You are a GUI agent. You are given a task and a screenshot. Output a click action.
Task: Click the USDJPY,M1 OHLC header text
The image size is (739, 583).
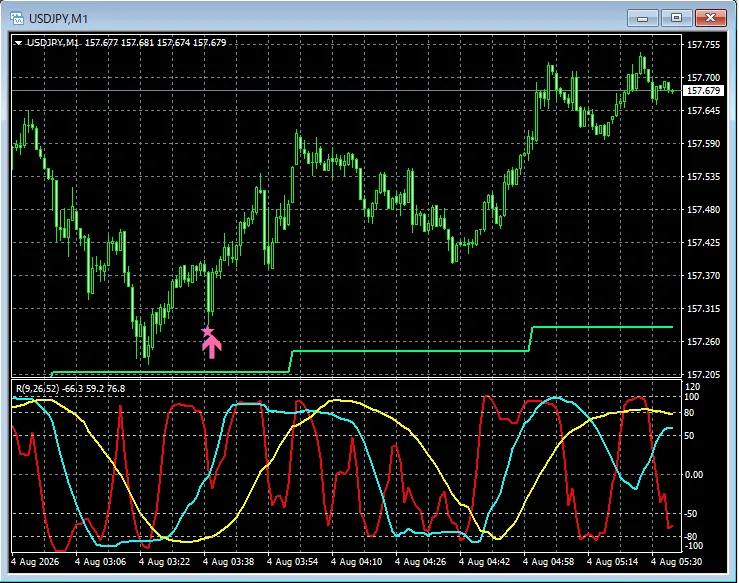coord(126,43)
